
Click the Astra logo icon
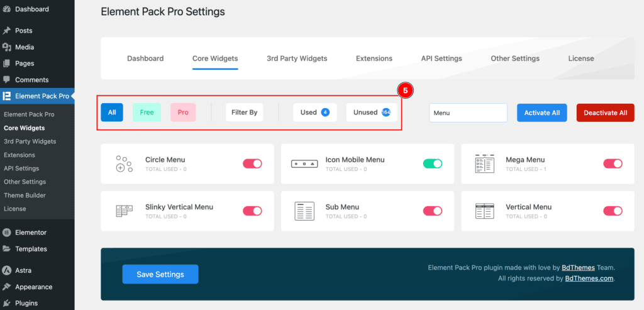point(6,270)
